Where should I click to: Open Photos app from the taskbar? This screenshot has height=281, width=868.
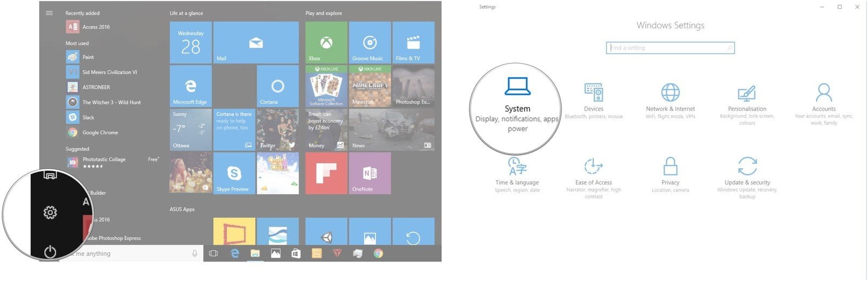point(276,253)
